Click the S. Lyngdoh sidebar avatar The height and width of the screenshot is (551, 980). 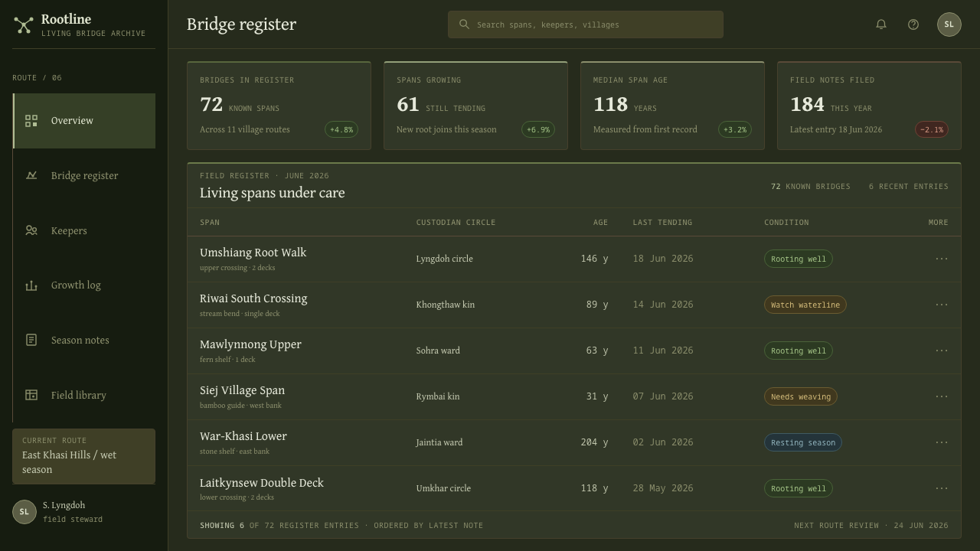[24, 512]
